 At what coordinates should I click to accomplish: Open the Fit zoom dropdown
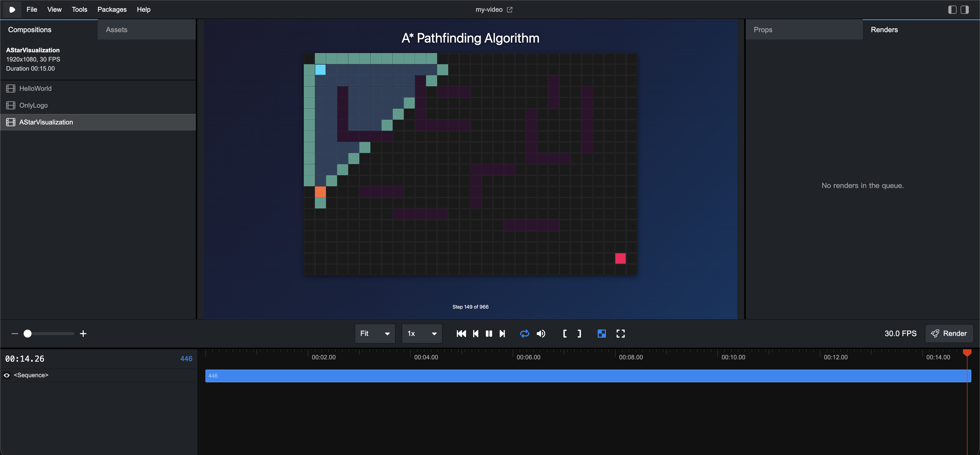point(375,333)
